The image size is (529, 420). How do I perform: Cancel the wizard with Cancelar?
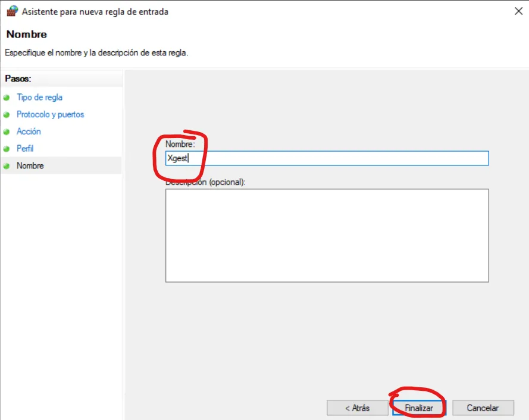click(x=483, y=408)
